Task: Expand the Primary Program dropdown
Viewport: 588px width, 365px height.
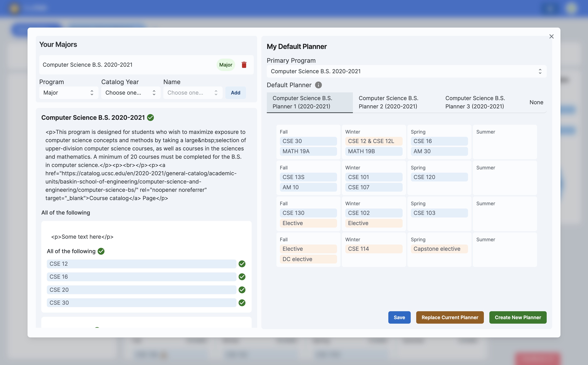Action: click(x=406, y=71)
